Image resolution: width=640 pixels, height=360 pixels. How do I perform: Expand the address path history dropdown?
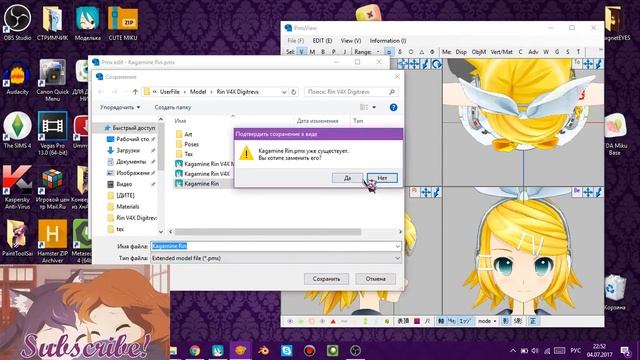[284, 92]
